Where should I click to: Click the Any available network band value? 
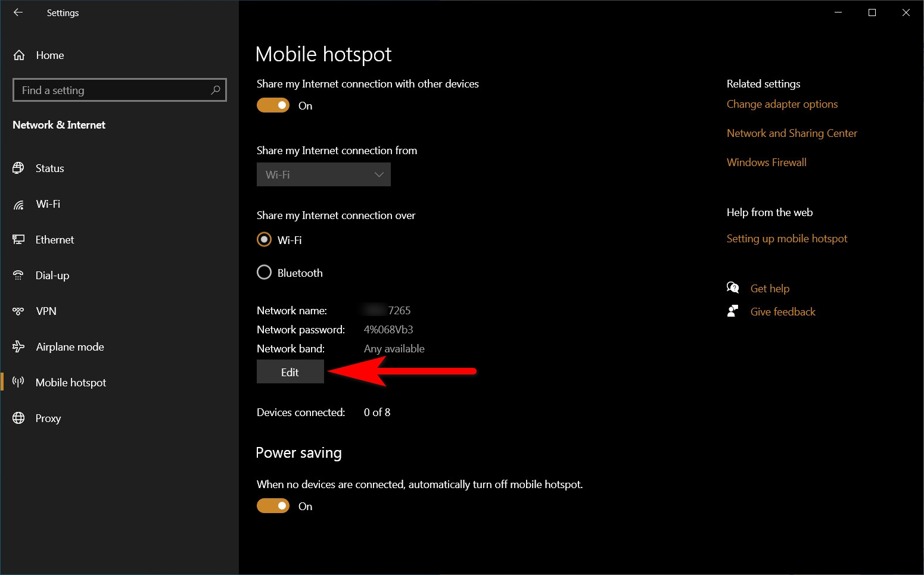click(394, 349)
